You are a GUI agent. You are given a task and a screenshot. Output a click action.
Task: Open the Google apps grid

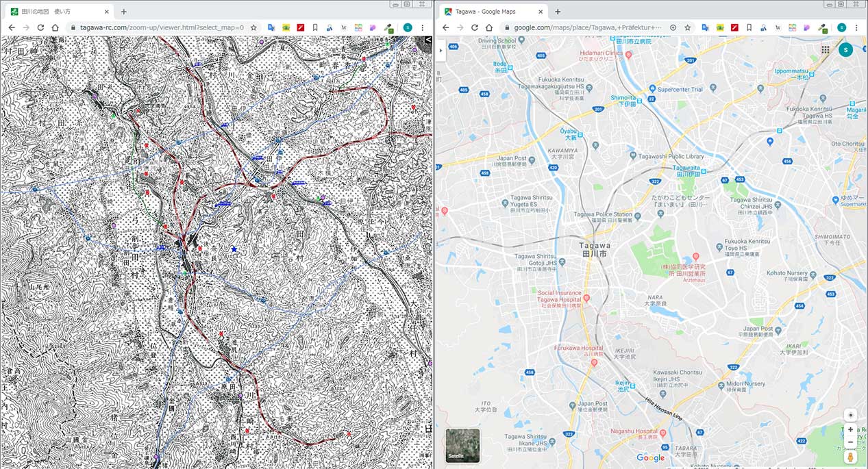(x=826, y=50)
